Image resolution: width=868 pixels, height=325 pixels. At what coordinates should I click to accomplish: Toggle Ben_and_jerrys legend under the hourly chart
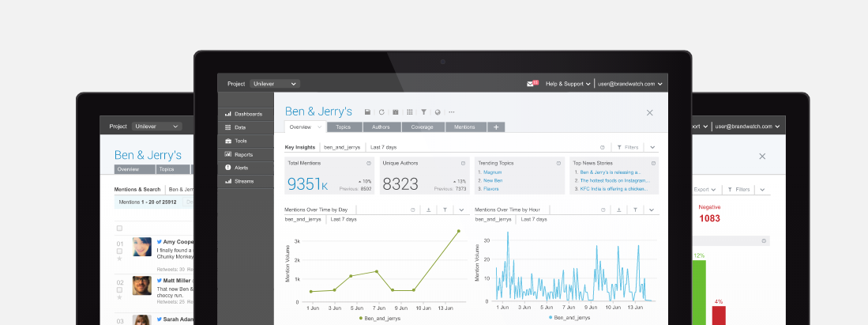click(x=569, y=318)
